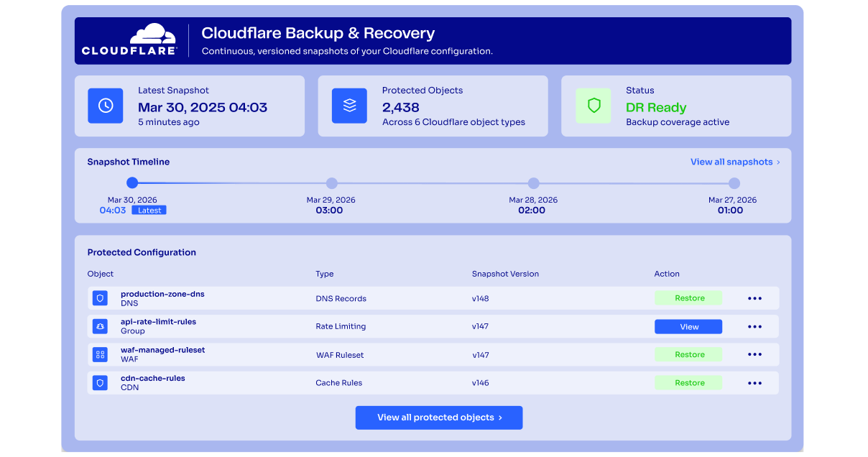The image size is (868, 457).
Task: Click the 04:03 timestamp under Mar 30
Action: pos(113,211)
